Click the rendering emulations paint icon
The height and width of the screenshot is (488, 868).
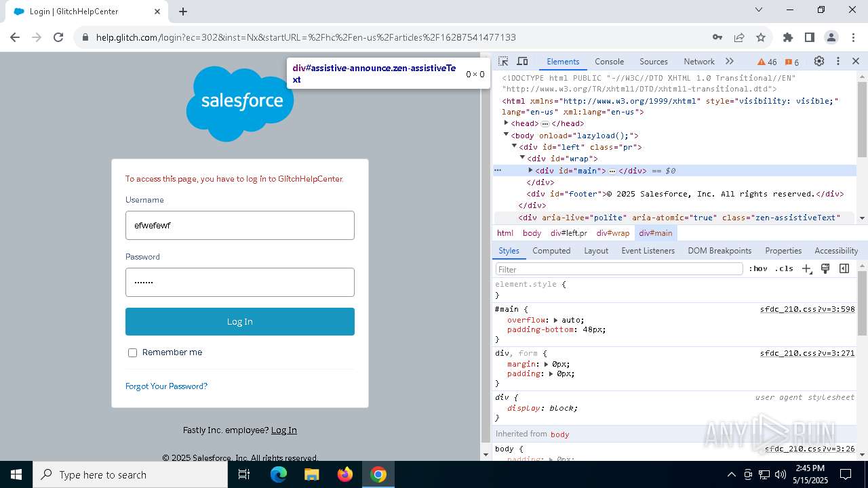(825, 269)
